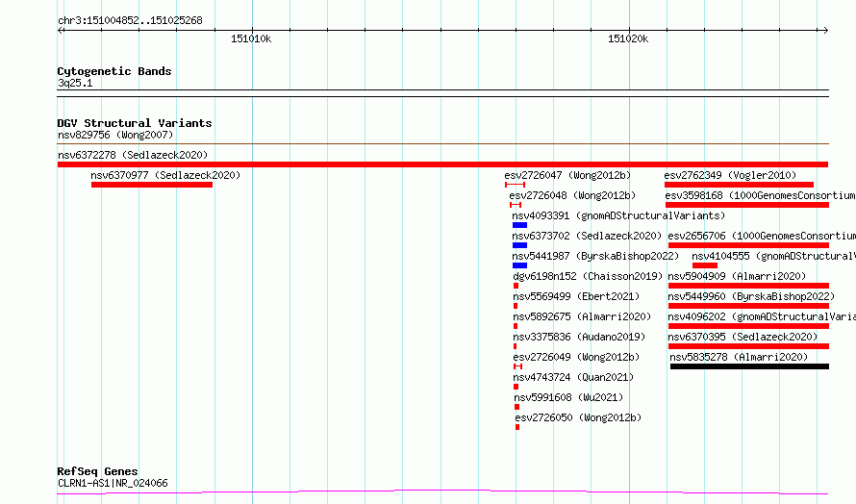The width and height of the screenshot is (856, 504).
Task: Click nsv5569499 (Ebert2021) label
Action: (x=576, y=296)
